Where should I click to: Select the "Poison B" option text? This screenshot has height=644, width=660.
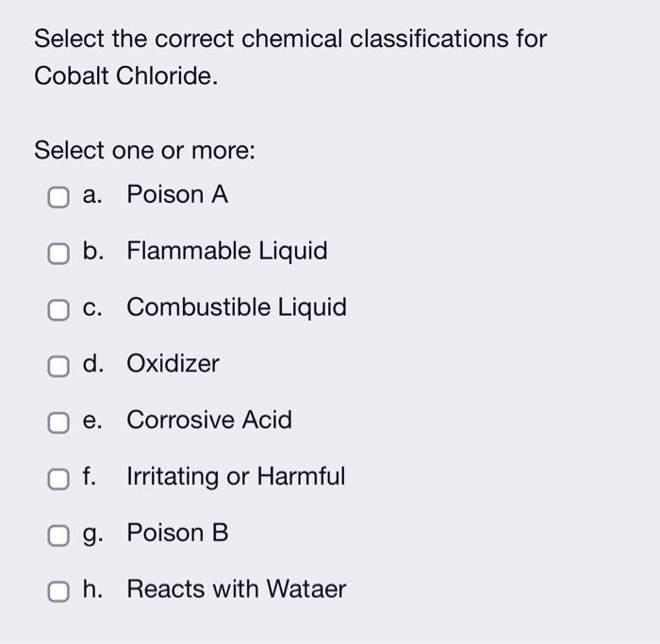pyautogui.click(x=177, y=534)
